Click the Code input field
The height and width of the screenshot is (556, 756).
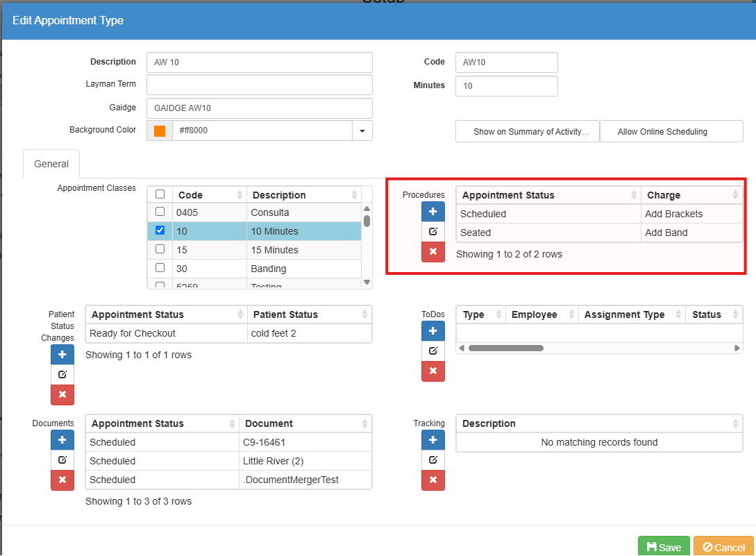[x=507, y=62]
